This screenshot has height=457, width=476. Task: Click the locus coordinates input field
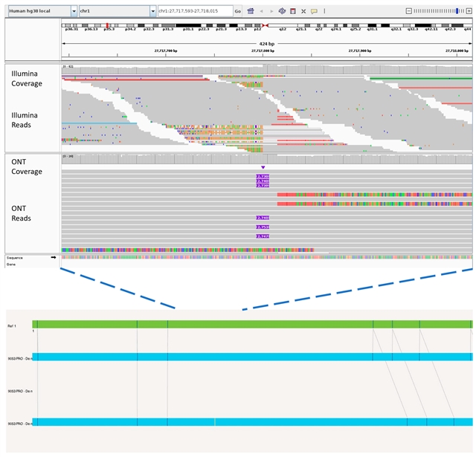[194, 12]
